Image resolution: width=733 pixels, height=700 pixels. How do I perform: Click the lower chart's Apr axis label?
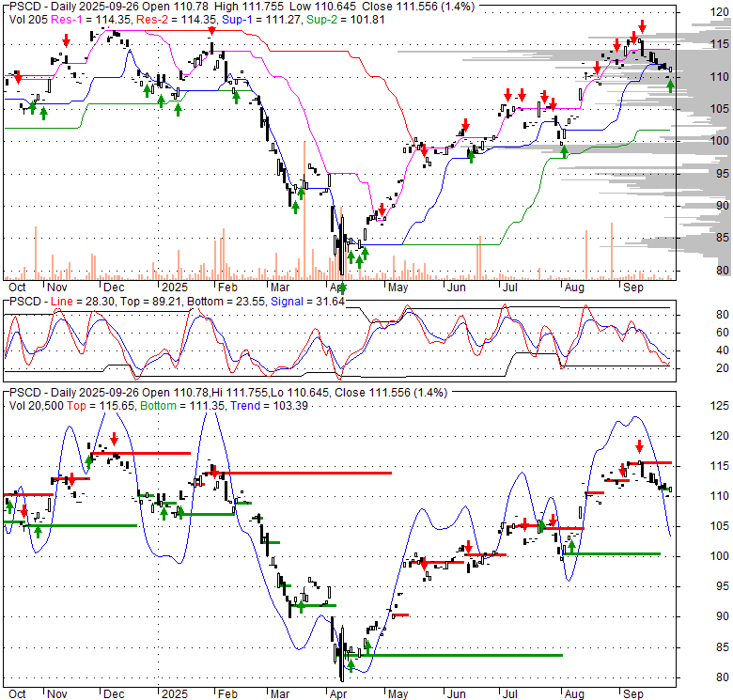click(338, 694)
